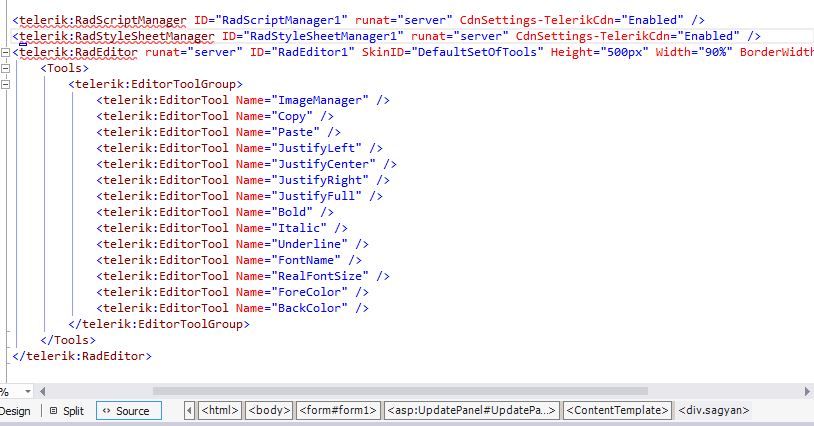
Task: Click horizontal scrollbar left arrow
Action: 43,391
